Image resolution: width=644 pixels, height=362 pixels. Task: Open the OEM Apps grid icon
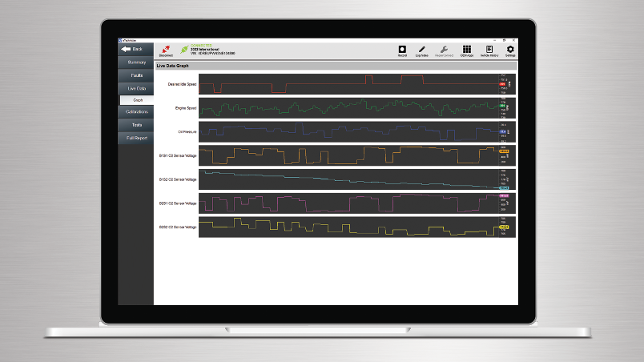pos(467,50)
